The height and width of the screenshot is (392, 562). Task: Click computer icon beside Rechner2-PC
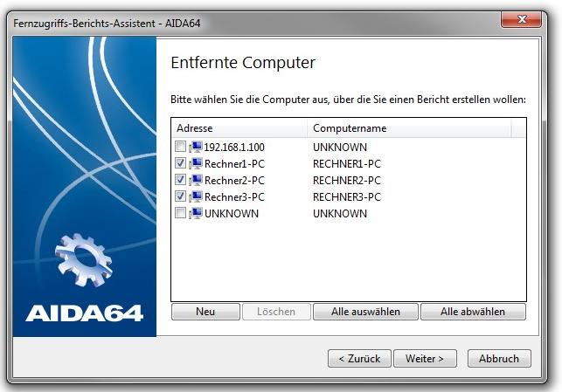pos(196,180)
